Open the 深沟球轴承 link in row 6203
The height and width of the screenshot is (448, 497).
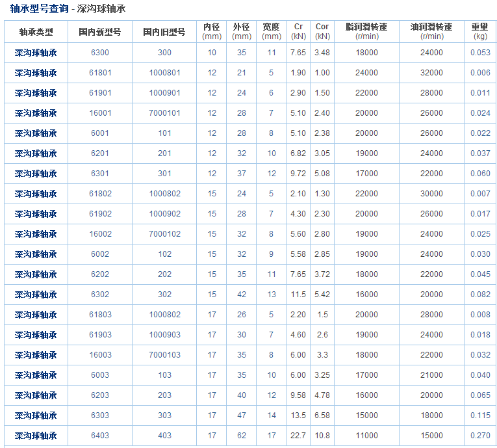[x=36, y=395]
